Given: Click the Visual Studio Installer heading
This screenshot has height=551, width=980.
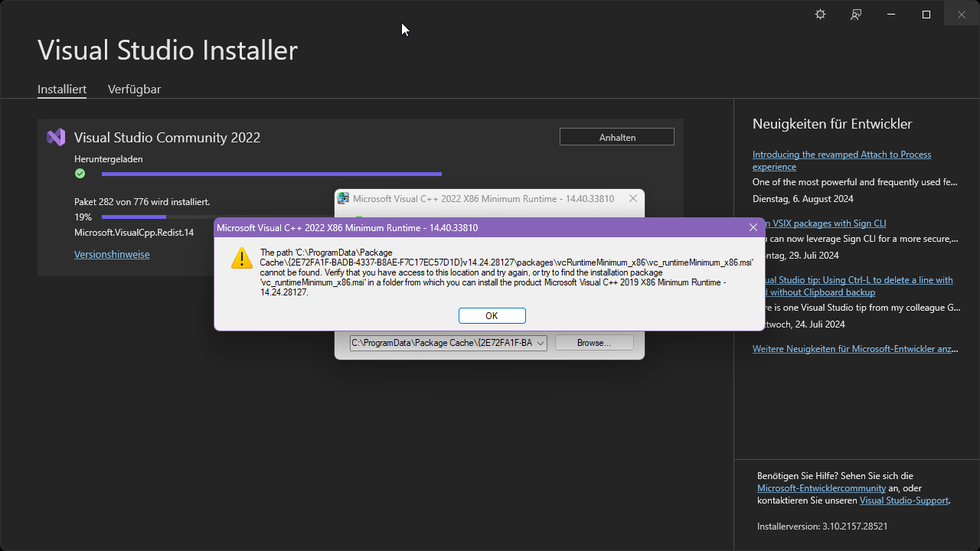Looking at the screenshot, I should [168, 51].
